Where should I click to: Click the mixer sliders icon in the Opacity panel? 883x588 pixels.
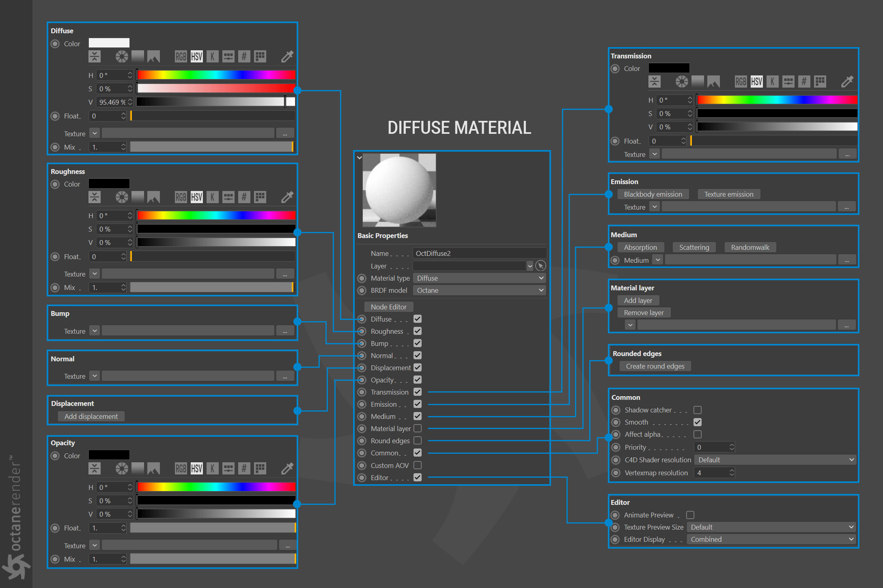click(x=228, y=468)
